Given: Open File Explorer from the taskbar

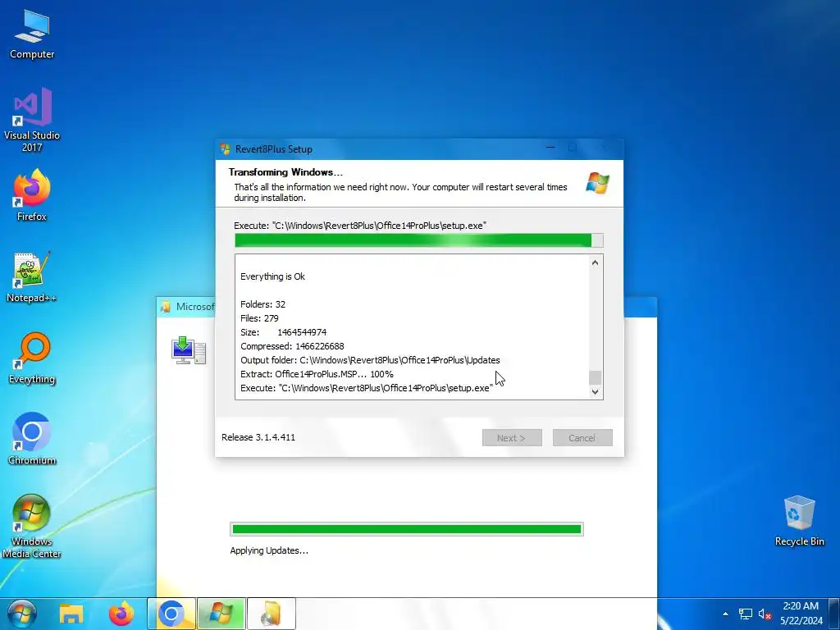Looking at the screenshot, I should click(x=71, y=614).
